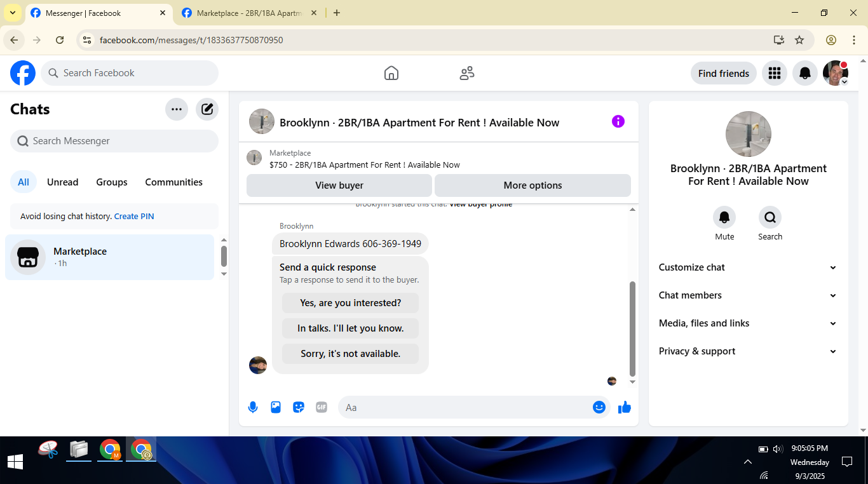Go back in browser history
868x484 pixels.
[x=14, y=40]
